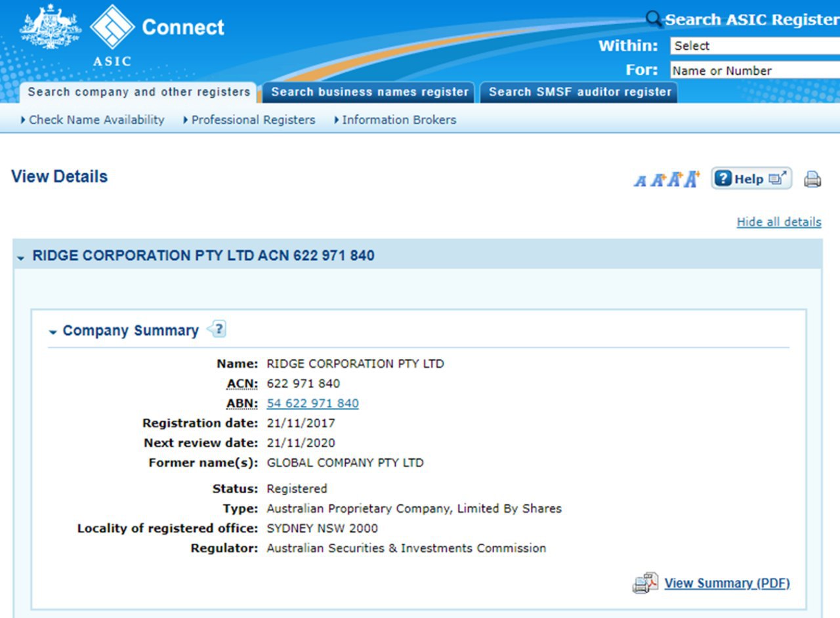Open Check Name Availability menu item
The height and width of the screenshot is (618, 840).
[96, 120]
